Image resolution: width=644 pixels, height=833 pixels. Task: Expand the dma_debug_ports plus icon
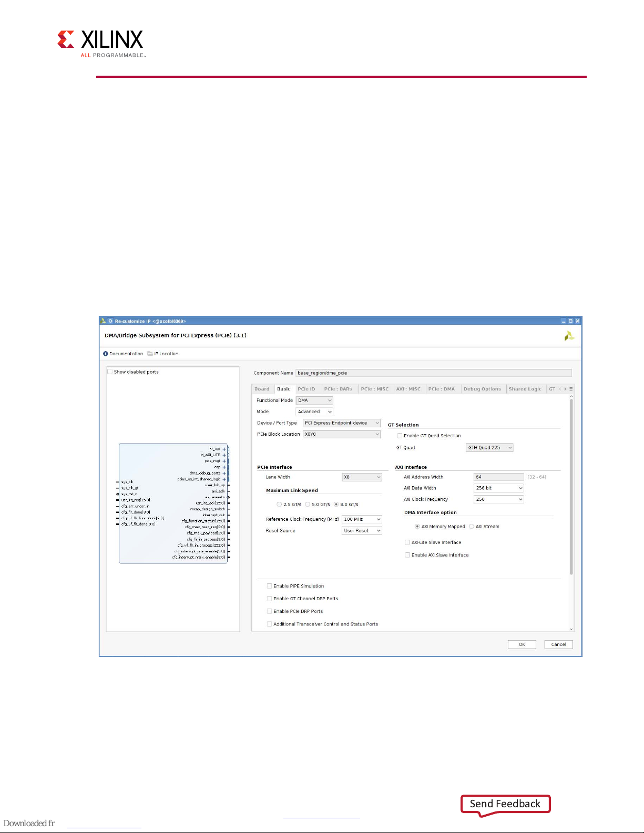point(224,473)
